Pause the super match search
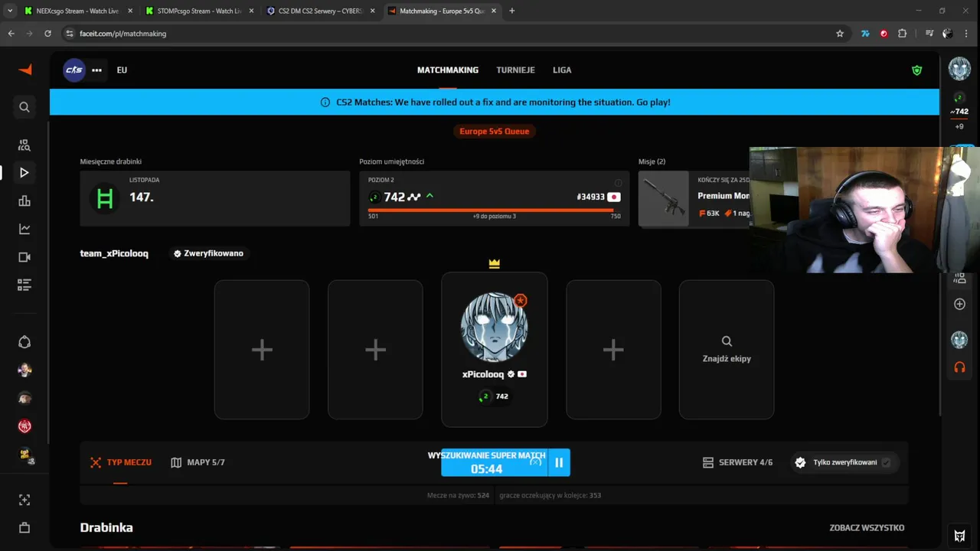The width and height of the screenshot is (980, 551). click(x=559, y=462)
